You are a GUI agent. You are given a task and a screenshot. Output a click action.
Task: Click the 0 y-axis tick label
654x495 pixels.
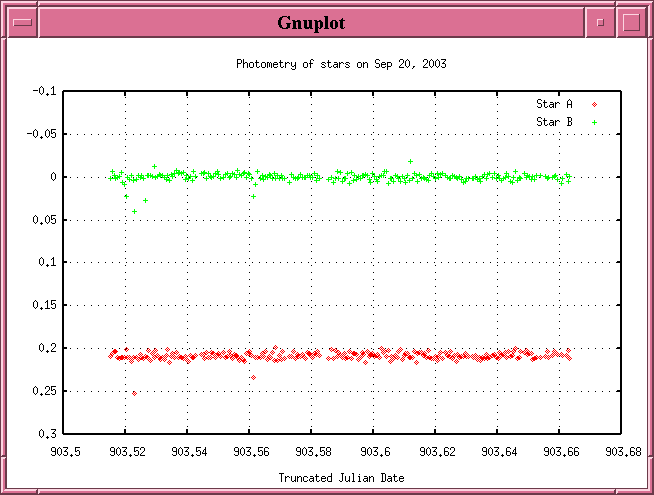coord(54,177)
